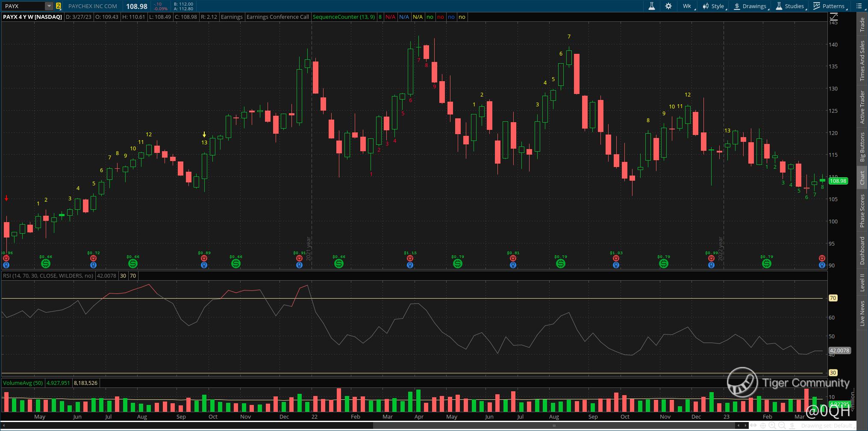
Task: Click the yellow symbol link number 2 icon
Action: point(58,6)
